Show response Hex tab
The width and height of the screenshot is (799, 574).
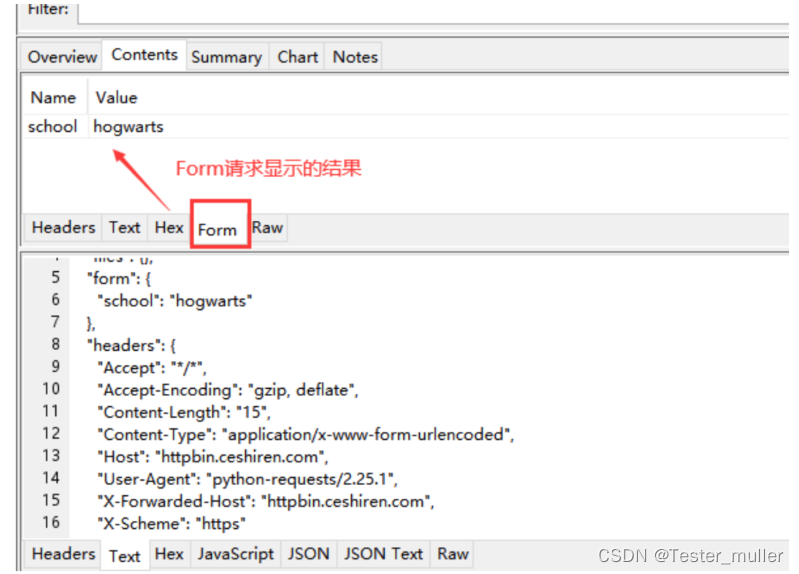click(x=169, y=554)
